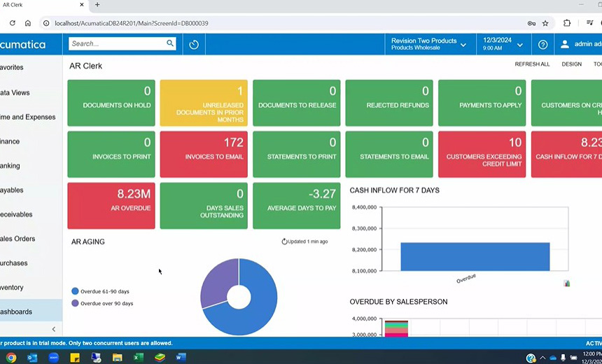Open Outlook from the taskbar
This screenshot has height=364, width=602.
pos(32,358)
